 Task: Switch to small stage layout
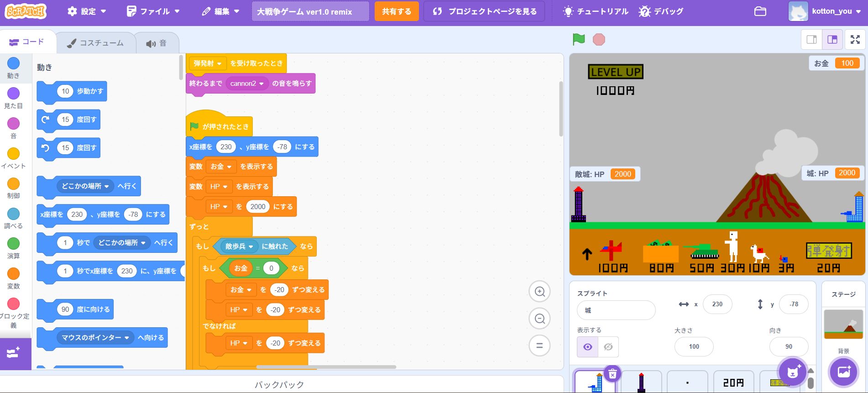click(x=811, y=40)
